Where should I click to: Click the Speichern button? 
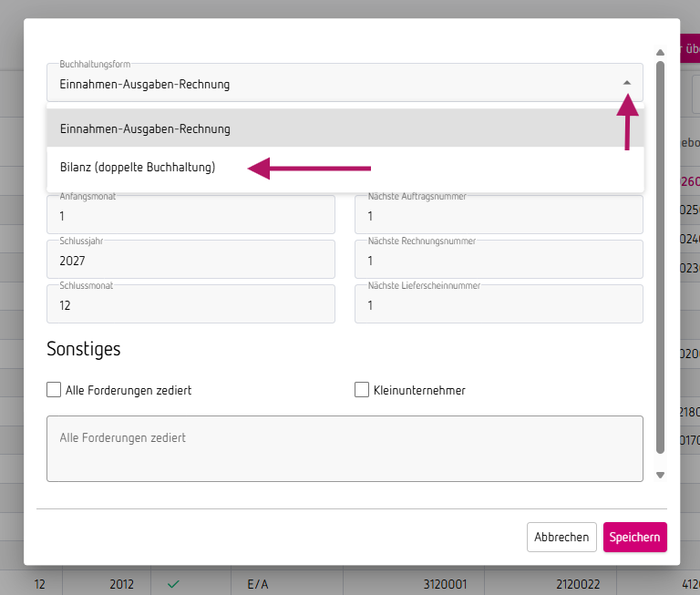[x=634, y=537]
